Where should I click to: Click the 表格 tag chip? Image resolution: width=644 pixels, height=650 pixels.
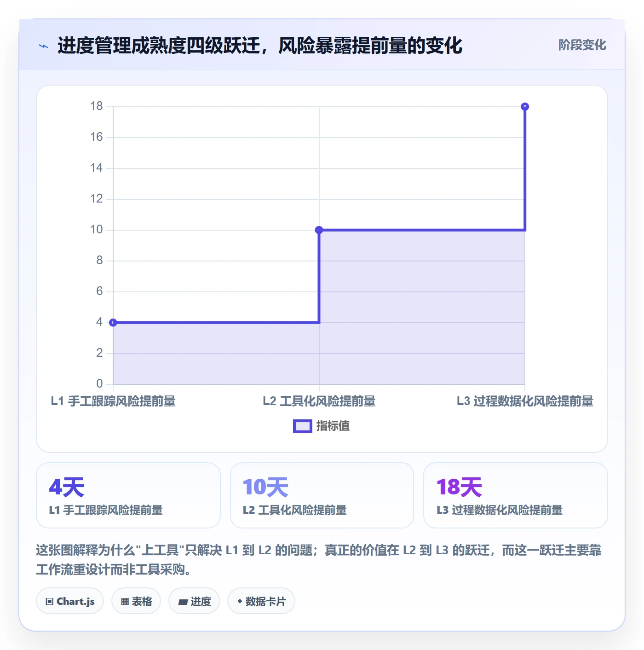(136, 601)
